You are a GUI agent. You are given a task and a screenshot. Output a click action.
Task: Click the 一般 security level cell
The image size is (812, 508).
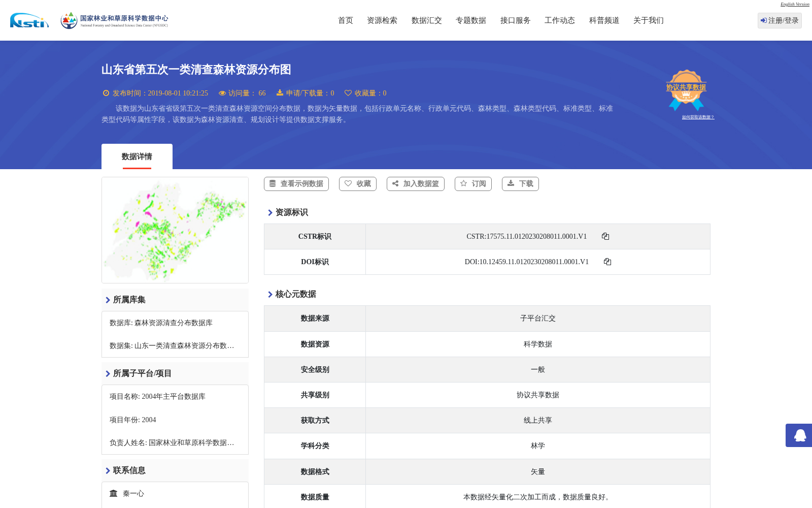[x=538, y=369]
